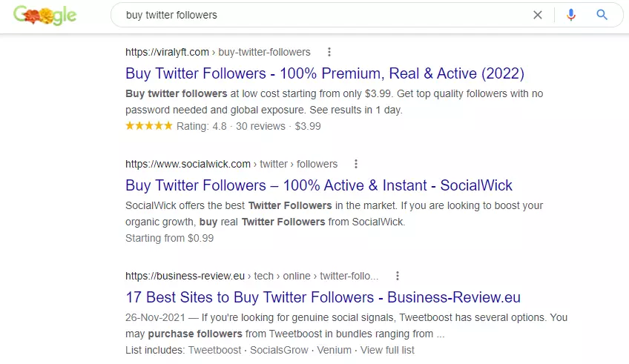Open options menu for socialwick.com result
Screen dimensions: 629x364
click(356, 164)
